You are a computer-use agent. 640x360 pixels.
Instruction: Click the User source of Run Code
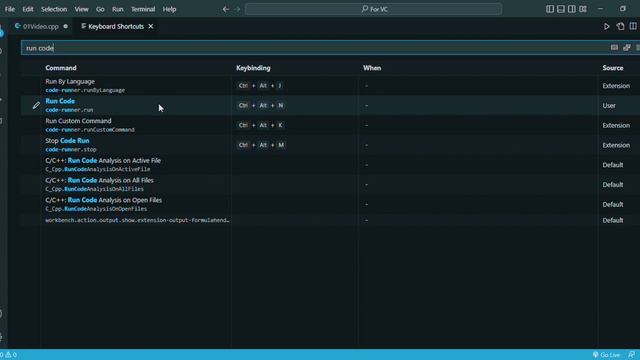(x=609, y=106)
